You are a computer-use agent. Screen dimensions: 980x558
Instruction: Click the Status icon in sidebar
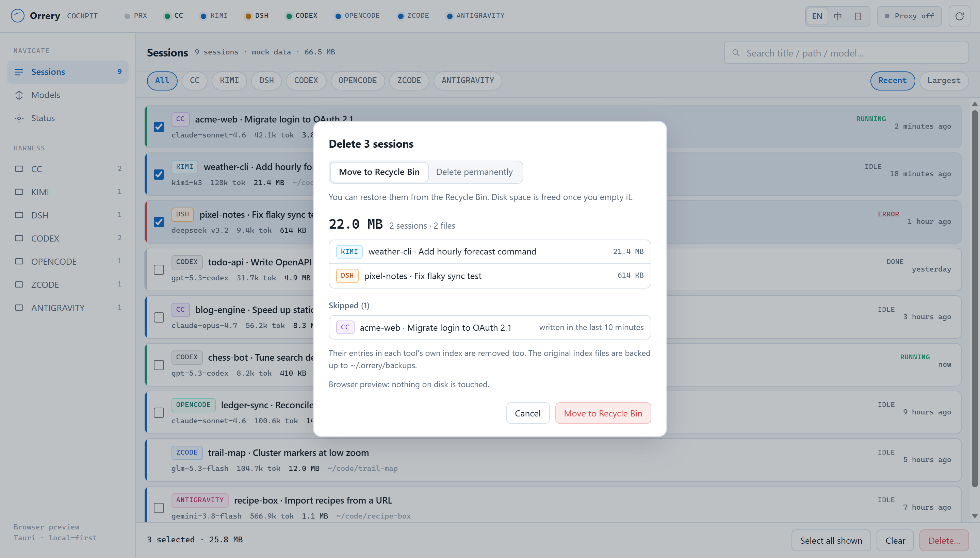pos(19,118)
